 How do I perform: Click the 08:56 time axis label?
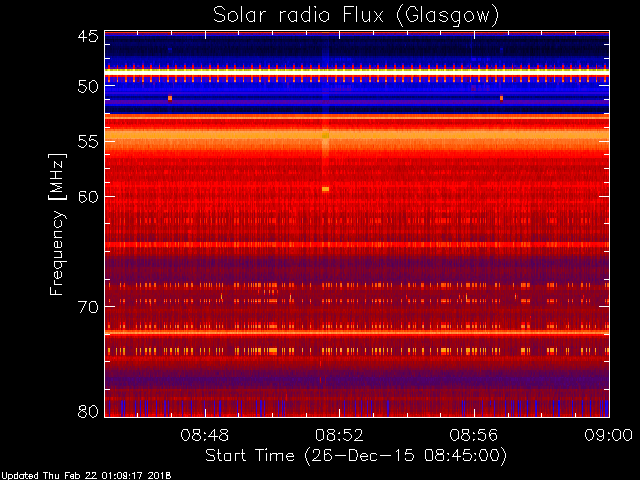(473, 435)
